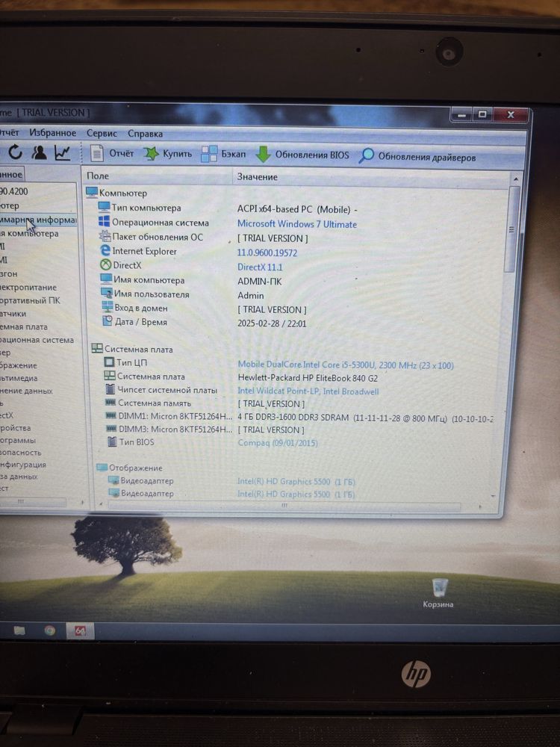Screen dimensions: 560x747
Task: Open Обновления BIOS from toolbar
Action: (x=302, y=155)
